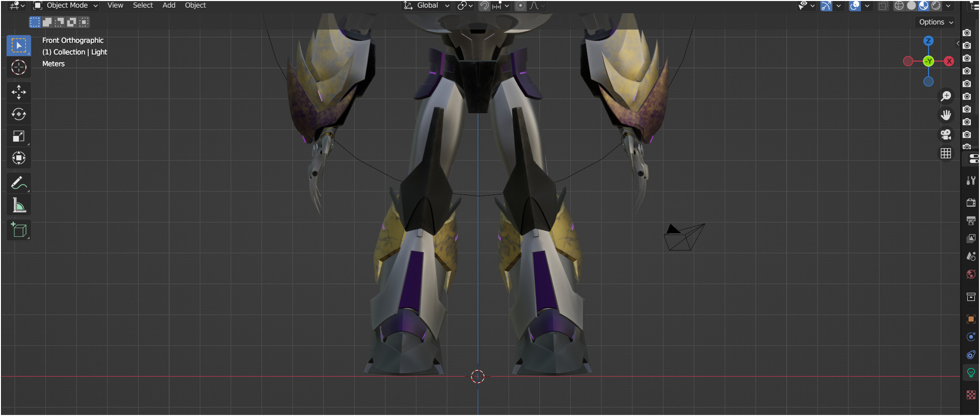Open the snapping options dropdown

click(x=500, y=6)
